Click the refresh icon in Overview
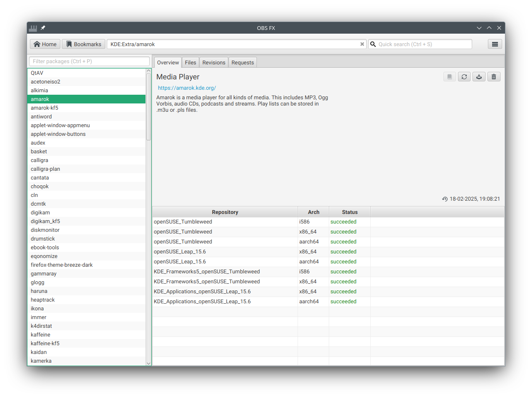This screenshot has width=532, height=398. pyautogui.click(x=464, y=77)
